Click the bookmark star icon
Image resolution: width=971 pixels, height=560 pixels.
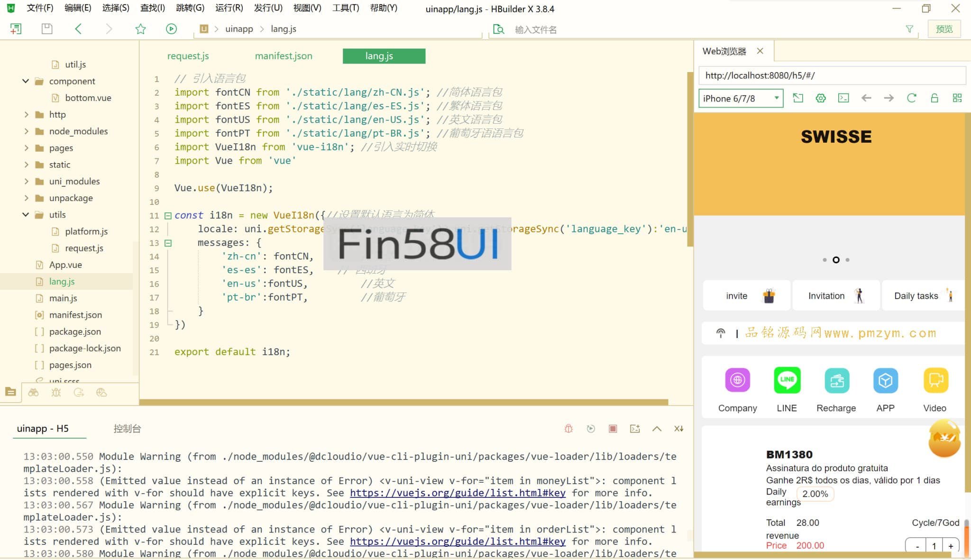tap(140, 29)
